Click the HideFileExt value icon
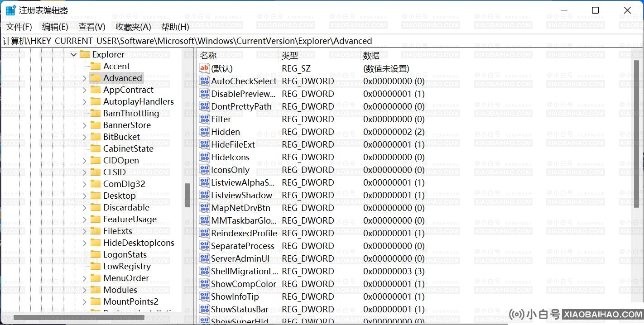This screenshot has height=325, width=644. point(205,144)
